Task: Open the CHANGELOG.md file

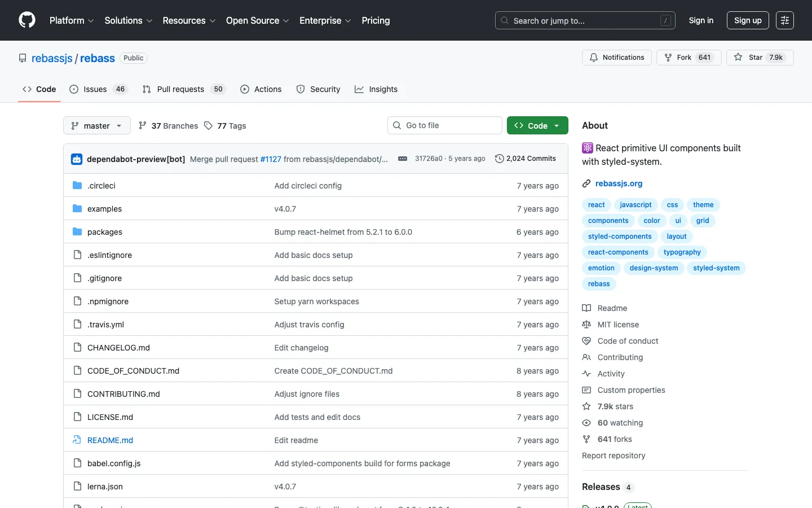Action: click(118, 348)
